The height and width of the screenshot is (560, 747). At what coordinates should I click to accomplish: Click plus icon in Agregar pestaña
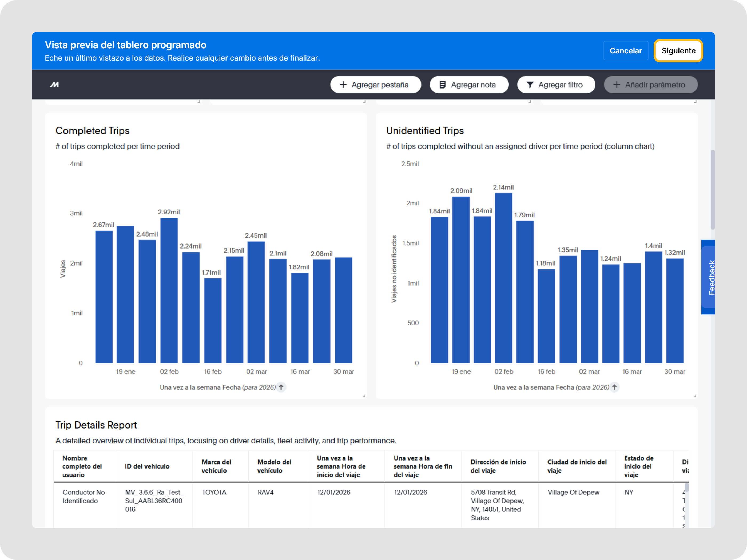[x=343, y=85]
